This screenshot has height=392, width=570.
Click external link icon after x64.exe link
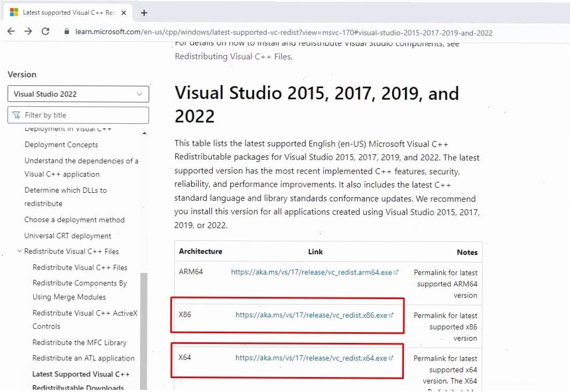(391, 358)
